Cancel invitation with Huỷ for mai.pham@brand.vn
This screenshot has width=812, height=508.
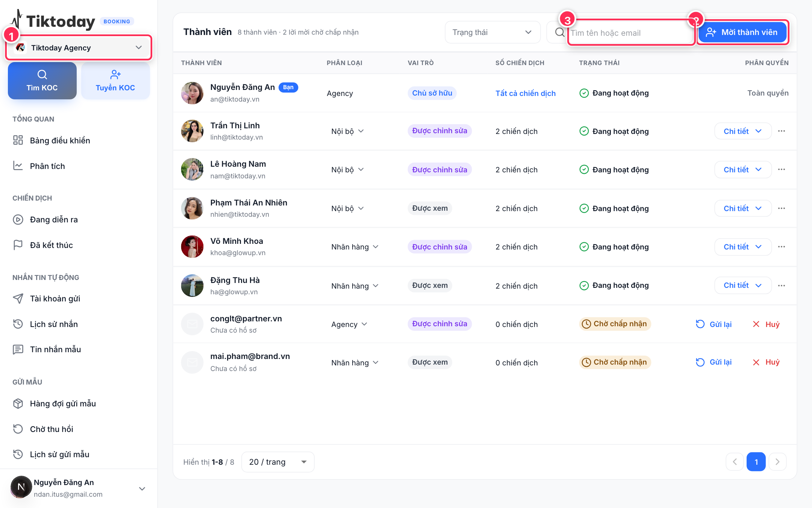766,362
